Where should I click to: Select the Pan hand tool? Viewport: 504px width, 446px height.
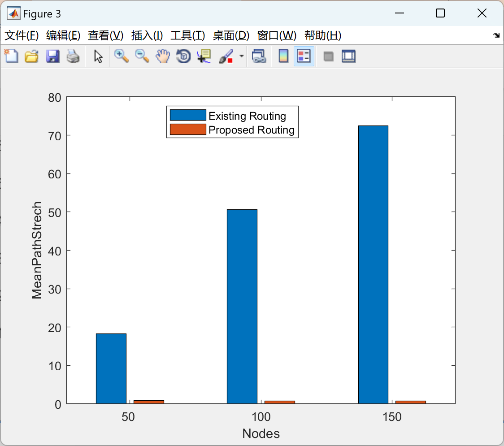tap(163, 56)
